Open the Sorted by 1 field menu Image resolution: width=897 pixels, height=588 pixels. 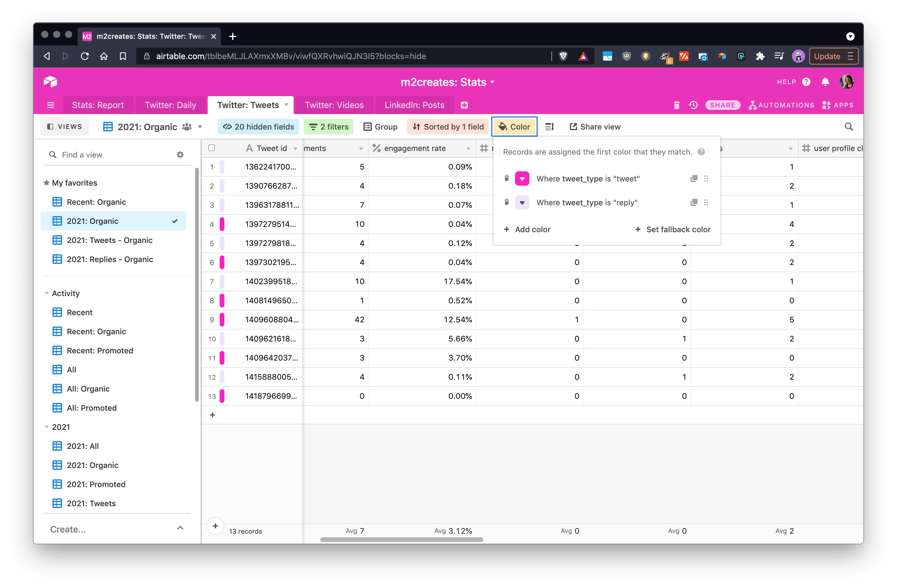click(x=447, y=127)
